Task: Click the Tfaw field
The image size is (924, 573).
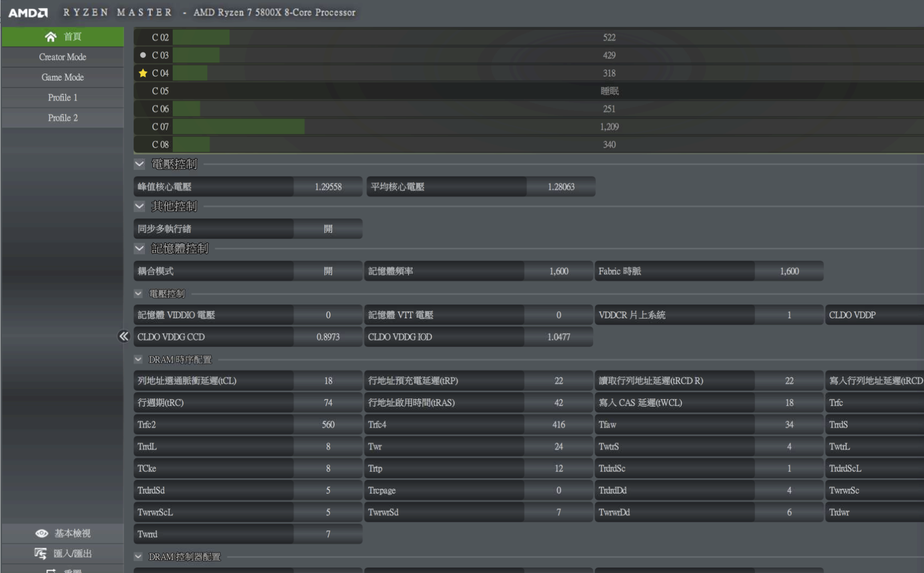Action: tap(709, 424)
